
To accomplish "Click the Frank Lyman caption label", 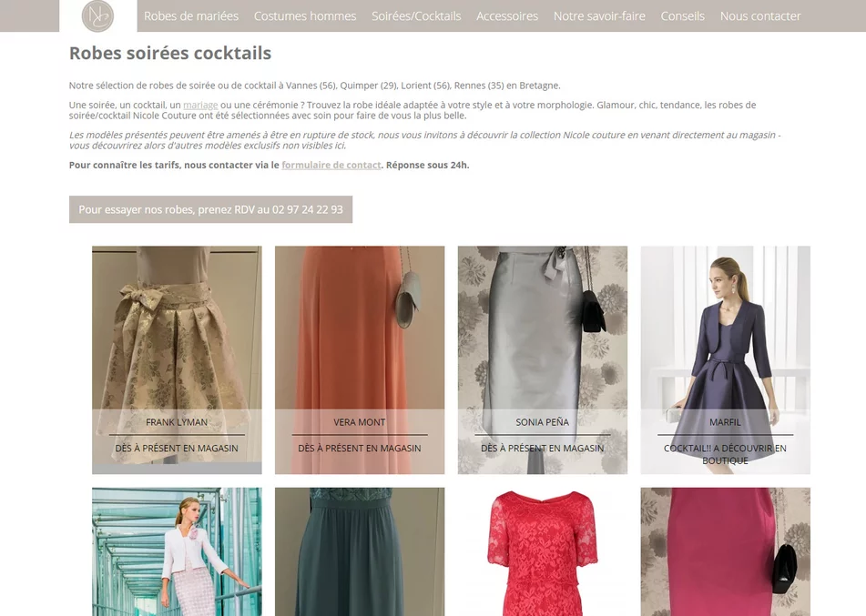I will pyautogui.click(x=177, y=422).
